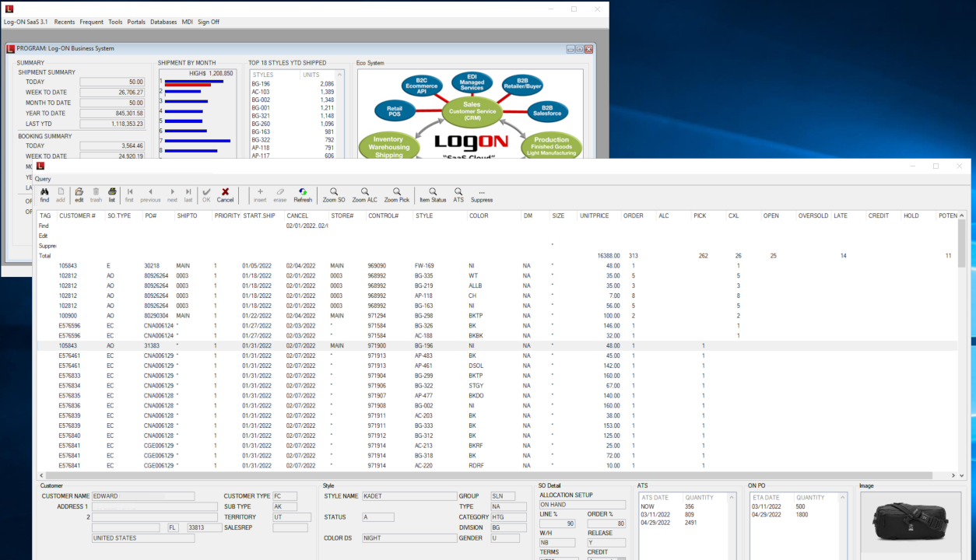Click the CUSTOMER NAME field showing EDWARD
The height and width of the screenshot is (560, 976).
143,495
